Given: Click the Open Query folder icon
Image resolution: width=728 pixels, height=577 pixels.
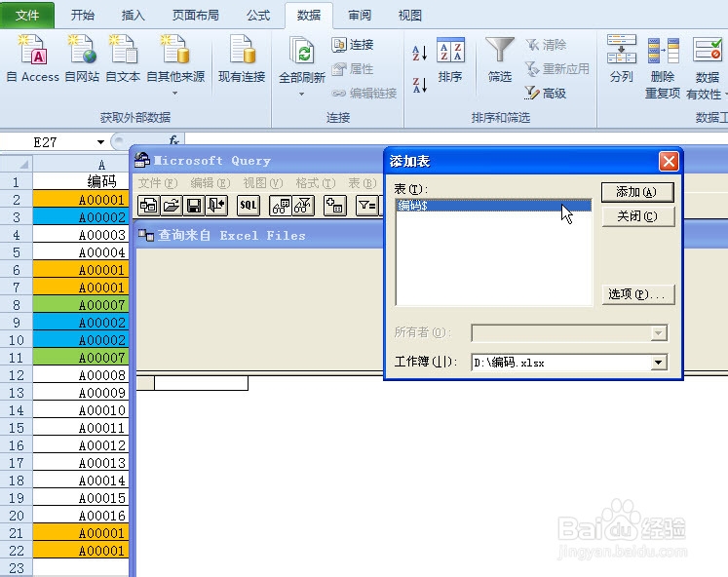Looking at the screenshot, I should point(172,206).
